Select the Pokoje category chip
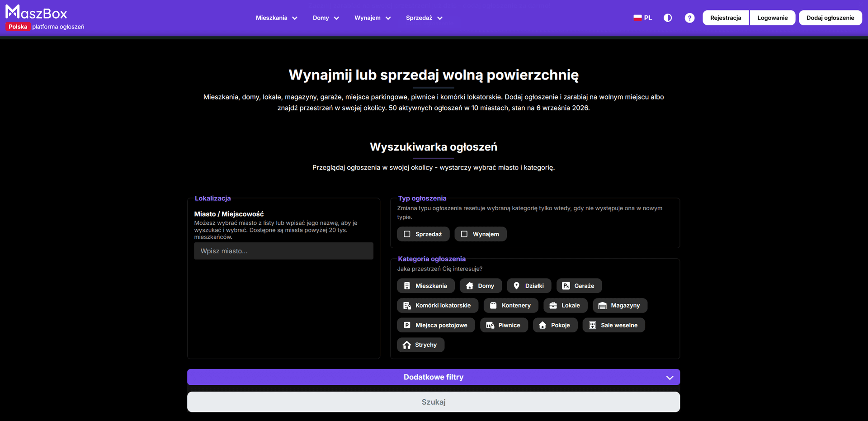The height and width of the screenshot is (421, 868). point(555,325)
